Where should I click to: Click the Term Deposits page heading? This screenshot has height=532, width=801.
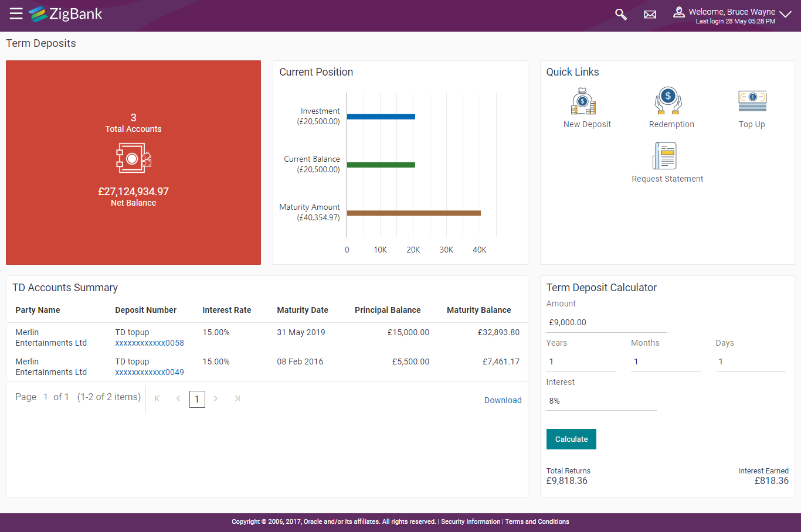pos(41,43)
